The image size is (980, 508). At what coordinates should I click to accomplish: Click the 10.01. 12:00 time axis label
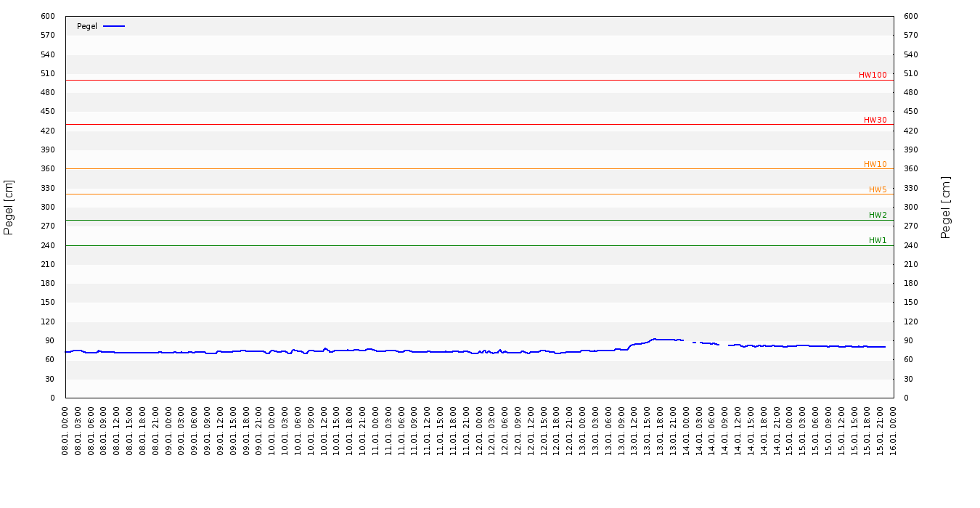tap(324, 430)
